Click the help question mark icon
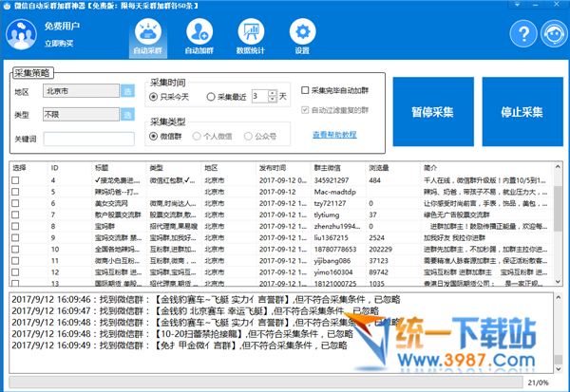This screenshot has width=570, height=392. (523, 34)
